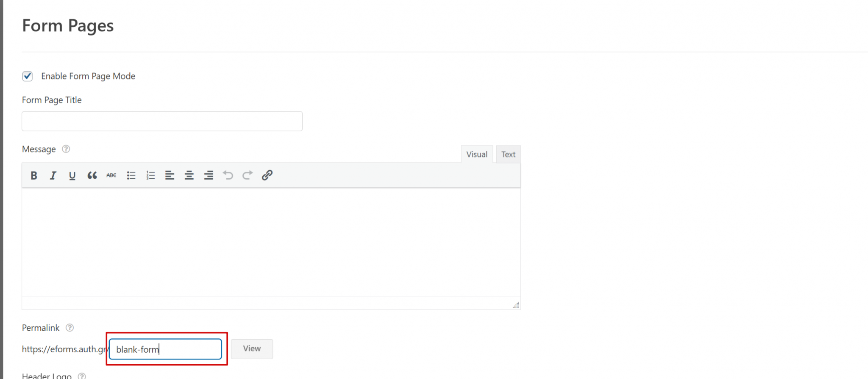
Task: Align text to the left
Action: pyautogui.click(x=170, y=175)
